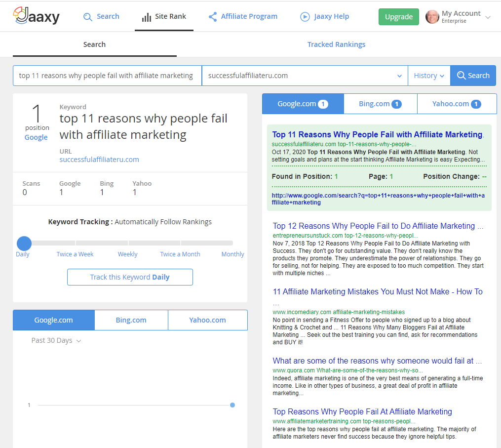This screenshot has width=501, height=448.
Task: Click the green Upgrade button
Action: click(x=398, y=17)
